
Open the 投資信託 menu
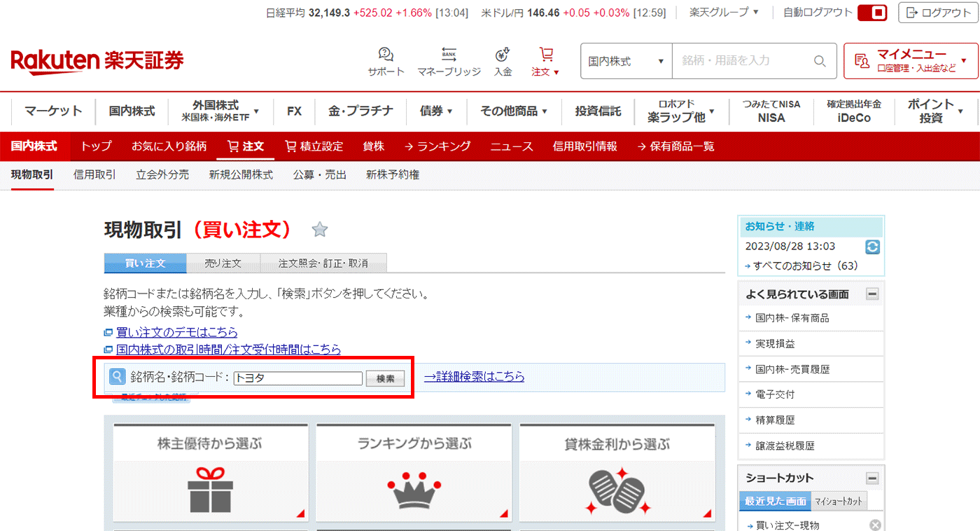tap(598, 111)
